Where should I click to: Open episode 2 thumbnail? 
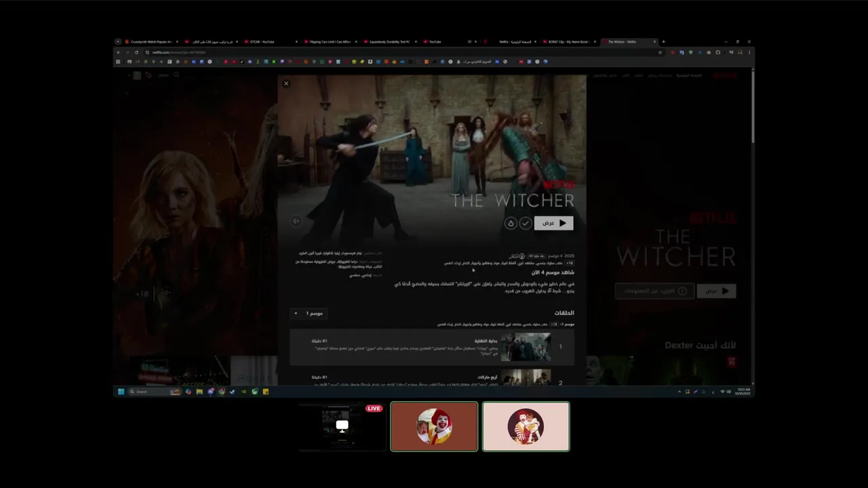(526, 378)
